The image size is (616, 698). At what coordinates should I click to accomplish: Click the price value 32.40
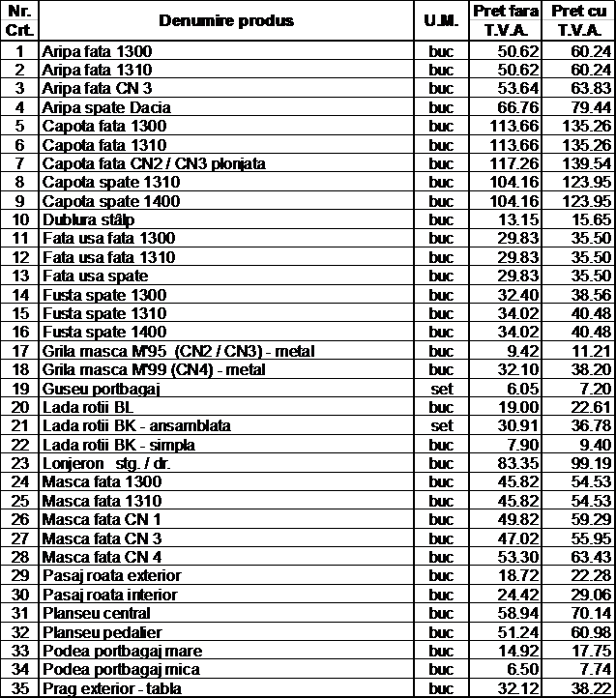[x=518, y=295]
